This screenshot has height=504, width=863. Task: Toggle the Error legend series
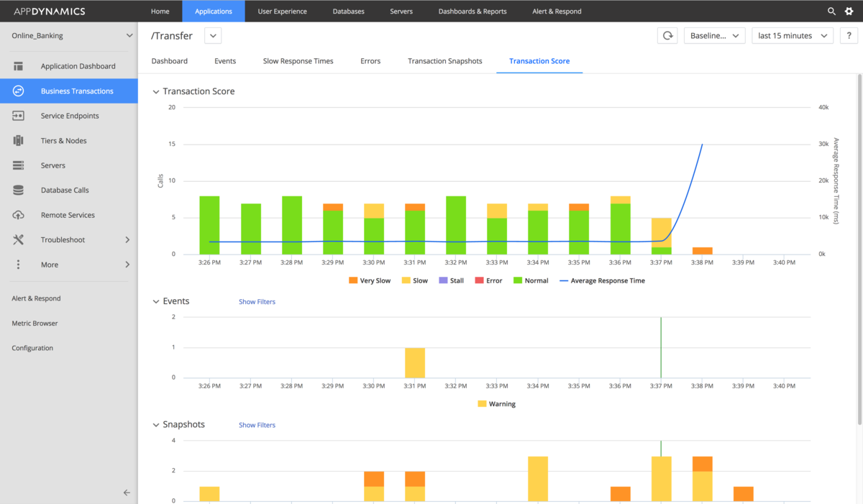coord(488,280)
